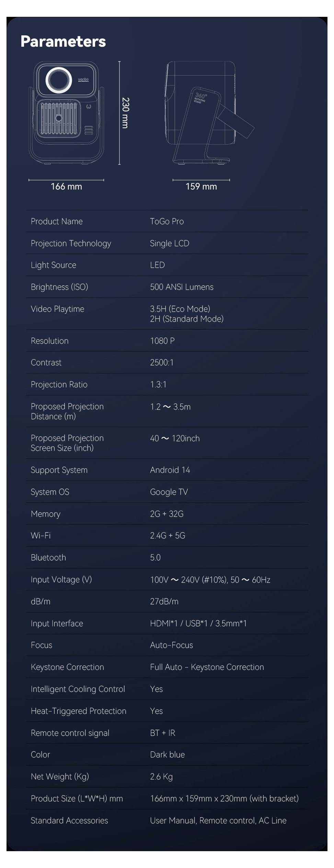
Task: Click the Video Playtime row label
Action: point(57,309)
